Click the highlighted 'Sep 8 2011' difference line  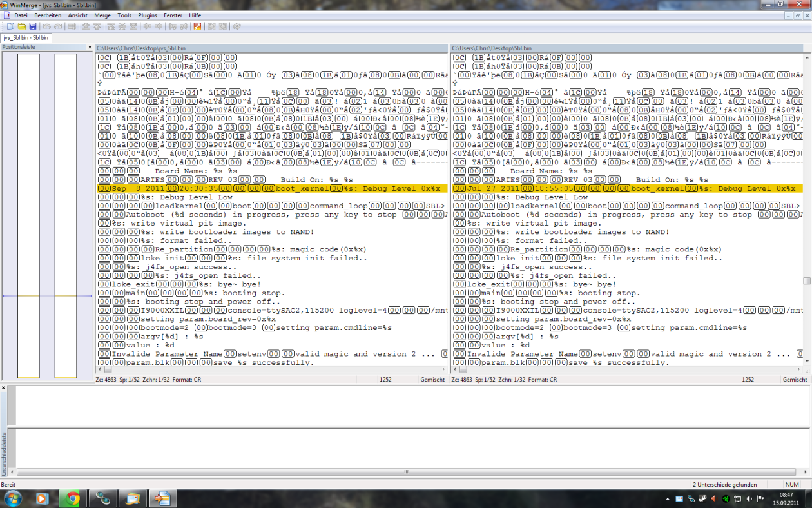pyautogui.click(x=271, y=188)
